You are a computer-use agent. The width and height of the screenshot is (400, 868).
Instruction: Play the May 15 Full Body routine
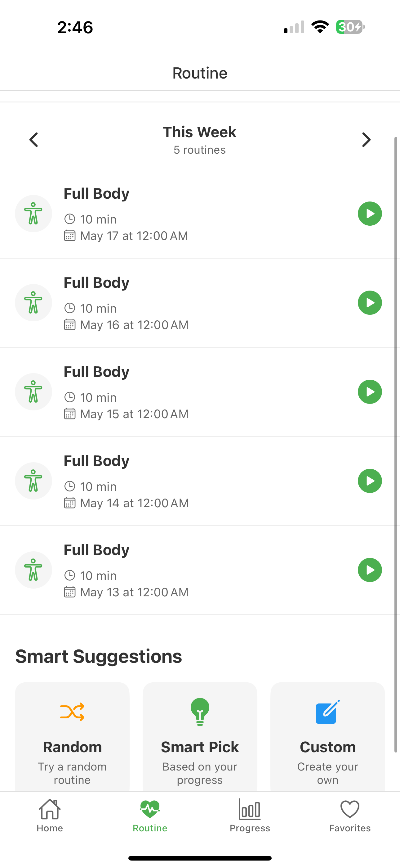[370, 391]
